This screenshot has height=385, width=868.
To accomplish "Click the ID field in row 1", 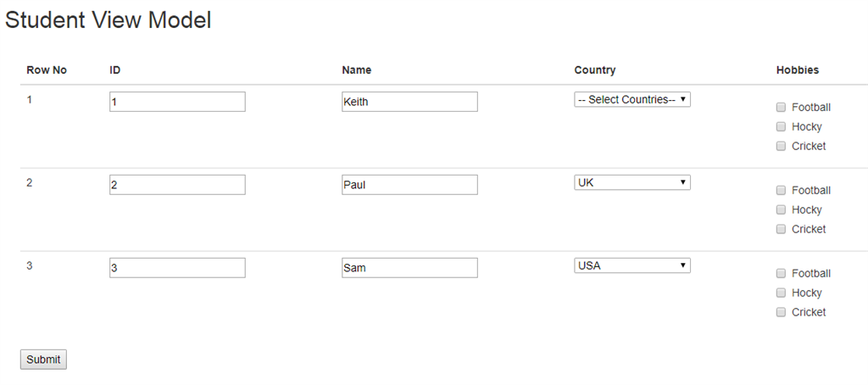I will (x=177, y=102).
